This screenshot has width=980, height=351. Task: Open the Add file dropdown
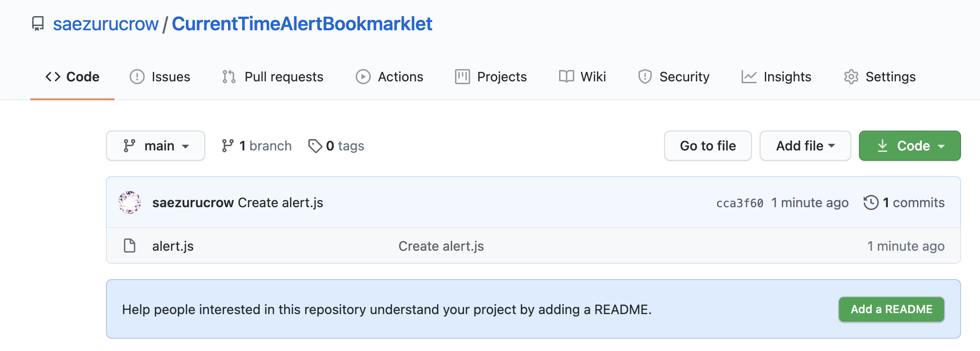(805, 146)
